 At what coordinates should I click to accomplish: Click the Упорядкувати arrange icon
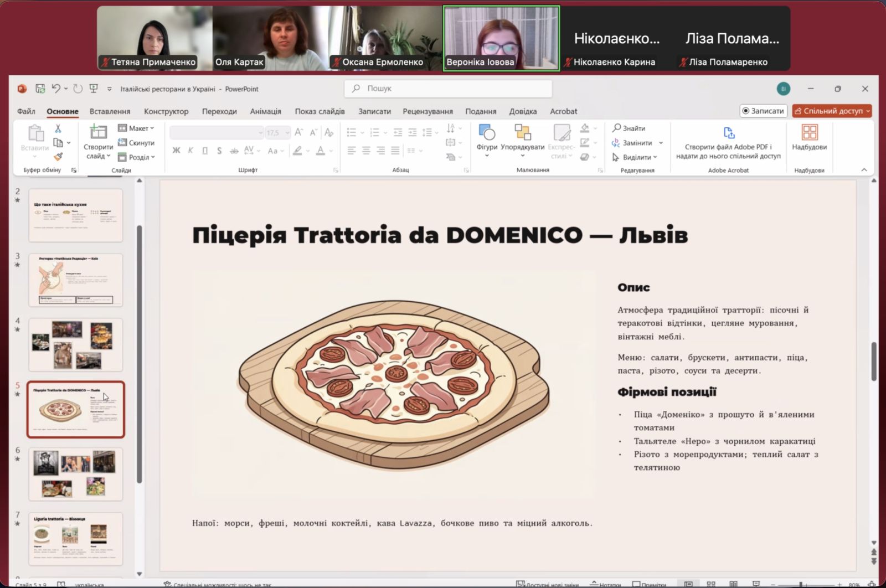(522, 133)
